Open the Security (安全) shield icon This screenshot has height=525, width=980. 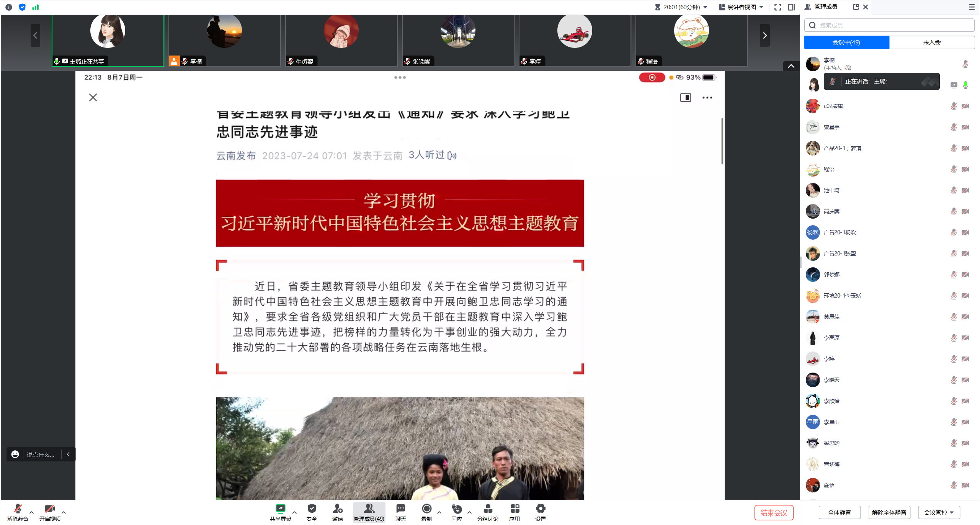coord(312,509)
